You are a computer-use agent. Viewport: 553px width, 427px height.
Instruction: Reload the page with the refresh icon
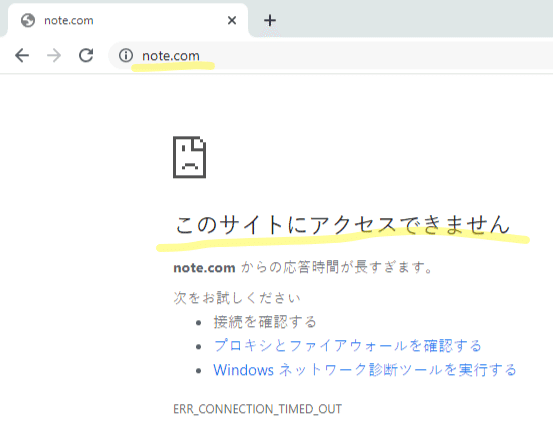pos(86,55)
